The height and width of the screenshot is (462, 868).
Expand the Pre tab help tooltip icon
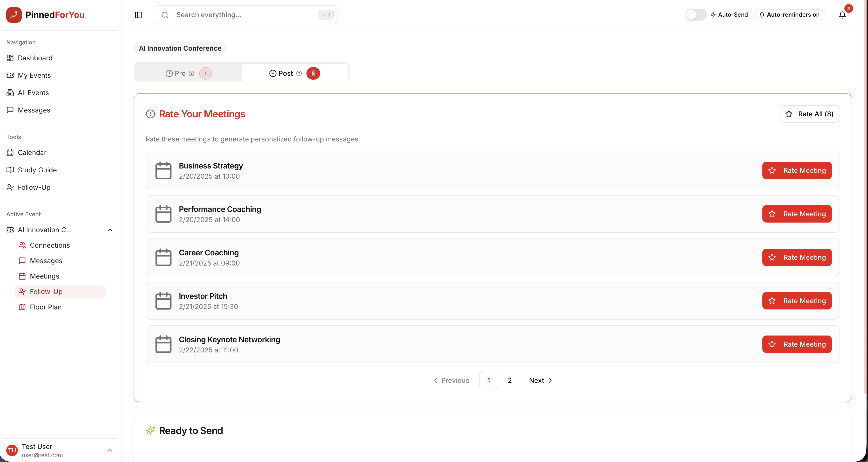click(191, 73)
